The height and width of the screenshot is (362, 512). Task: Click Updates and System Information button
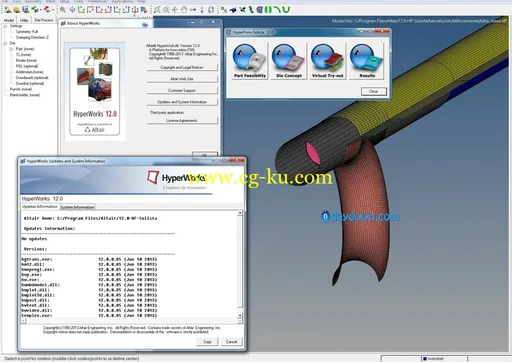pyautogui.click(x=182, y=102)
